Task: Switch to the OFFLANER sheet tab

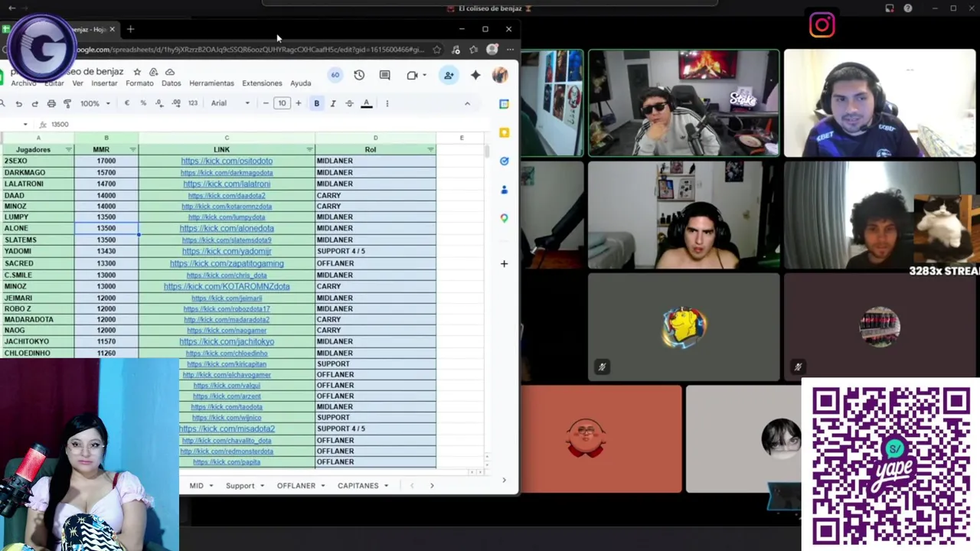Action: pos(301,485)
